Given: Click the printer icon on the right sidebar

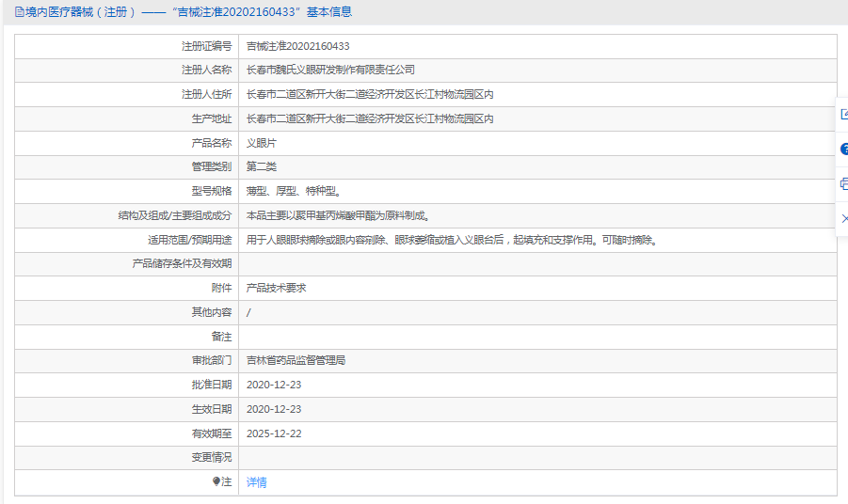Looking at the screenshot, I should [x=844, y=183].
